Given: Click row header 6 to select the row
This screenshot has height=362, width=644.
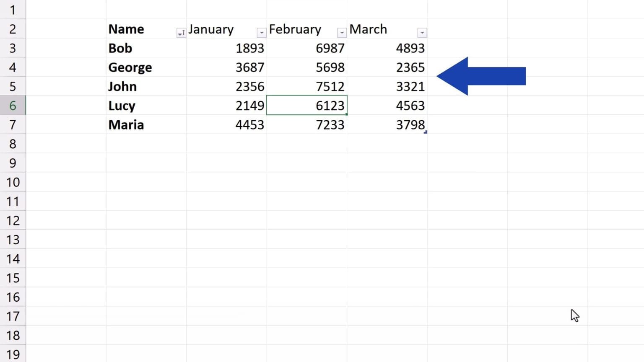Looking at the screenshot, I should (x=13, y=106).
